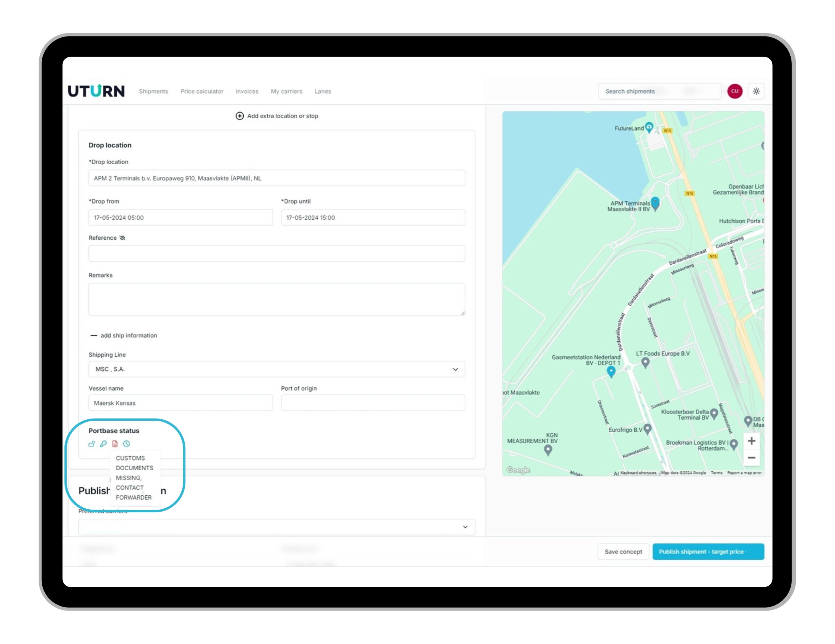Click Report a map error
The width and height of the screenshot is (835, 644).
[744, 473]
